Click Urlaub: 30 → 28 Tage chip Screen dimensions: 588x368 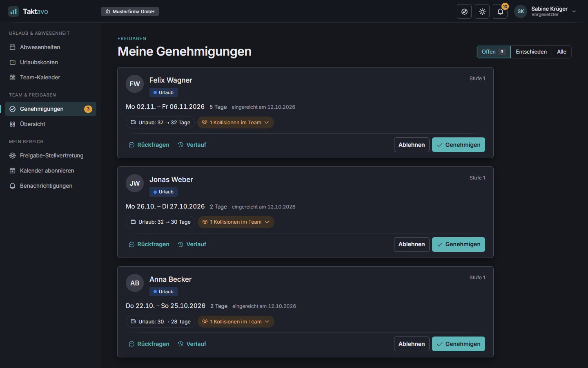pos(160,322)
